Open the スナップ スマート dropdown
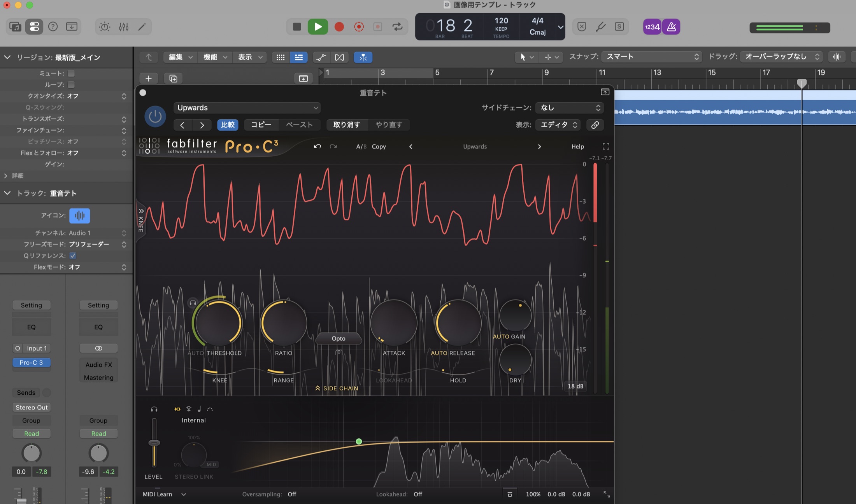This screenshot has width=856, height=504. coord(652,57)
